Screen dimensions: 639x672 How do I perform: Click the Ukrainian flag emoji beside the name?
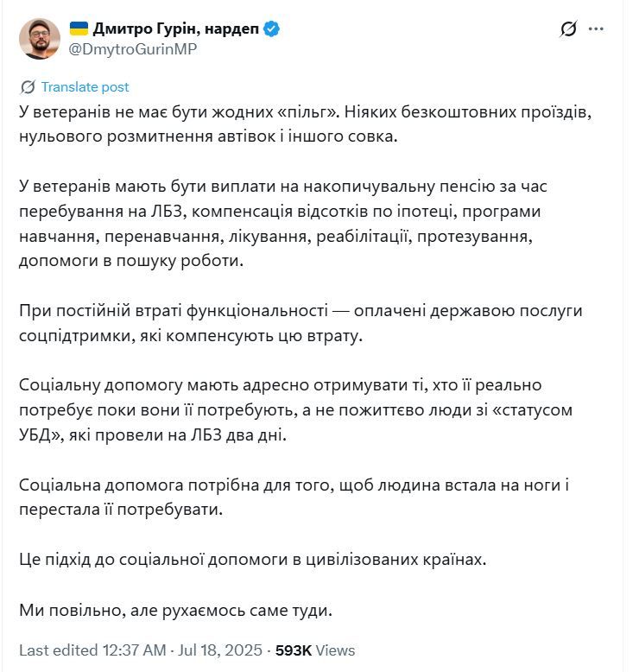coord(78,29)
